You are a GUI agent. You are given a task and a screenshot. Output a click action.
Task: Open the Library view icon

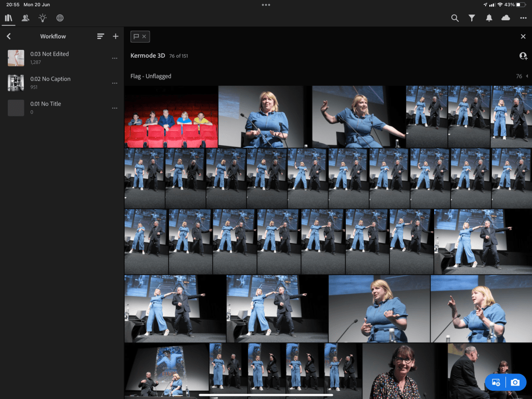pyautogui.click(x=8, y=18)
